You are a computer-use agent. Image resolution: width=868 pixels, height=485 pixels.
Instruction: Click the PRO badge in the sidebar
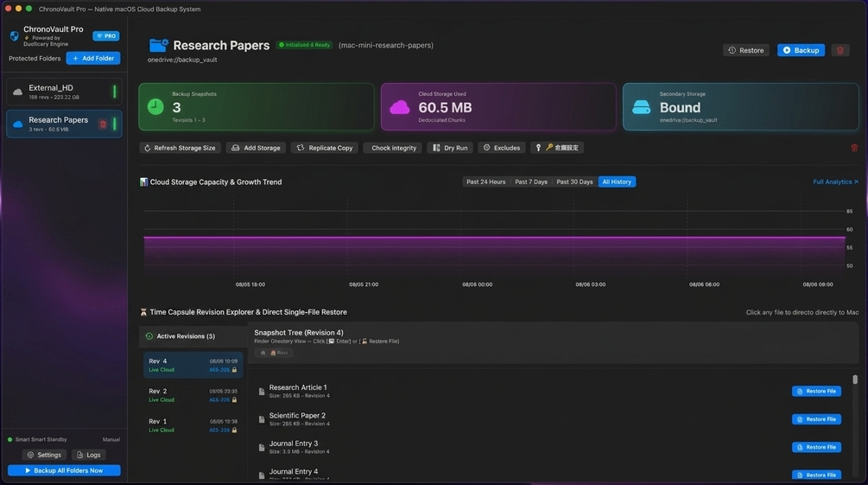pos(106,36)
